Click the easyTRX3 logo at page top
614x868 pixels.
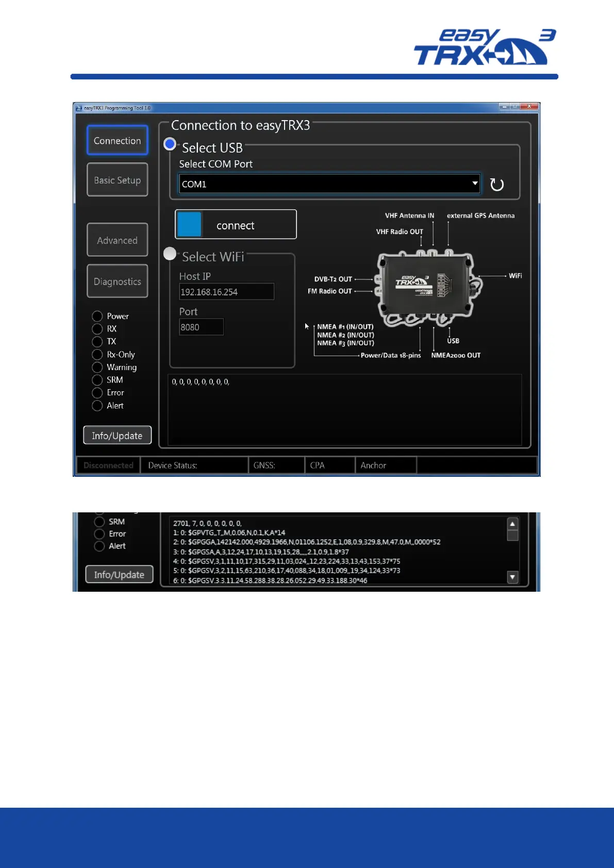(x=485, y=47)
